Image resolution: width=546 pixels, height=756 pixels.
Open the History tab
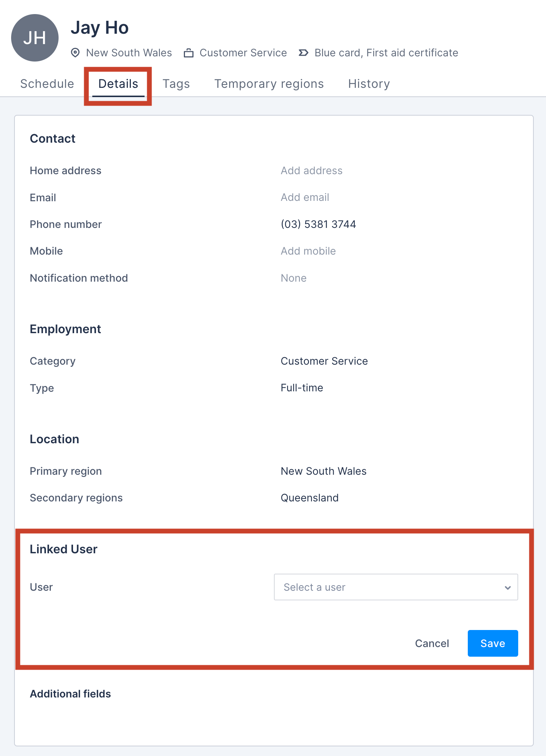pos(369,83)
